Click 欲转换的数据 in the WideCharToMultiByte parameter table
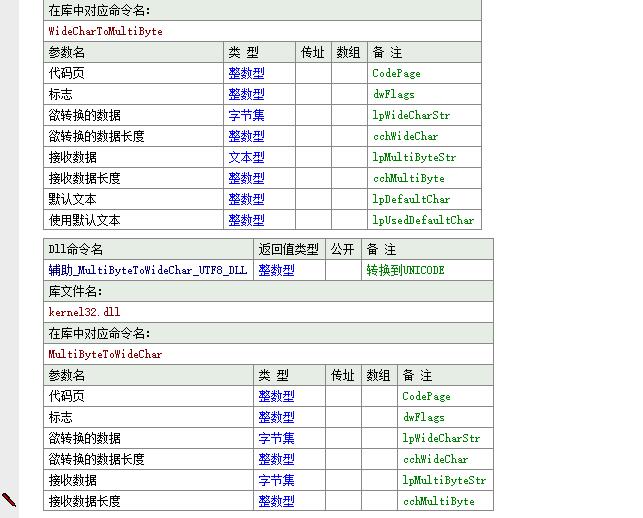Image resolution: width=643 pixels, height=518 pixels. [x=84, y=115]
